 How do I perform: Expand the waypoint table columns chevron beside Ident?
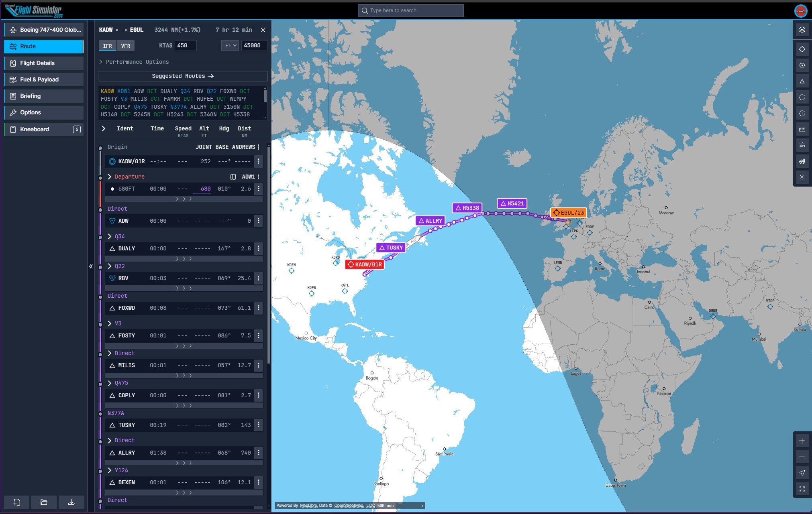[104, 128]
